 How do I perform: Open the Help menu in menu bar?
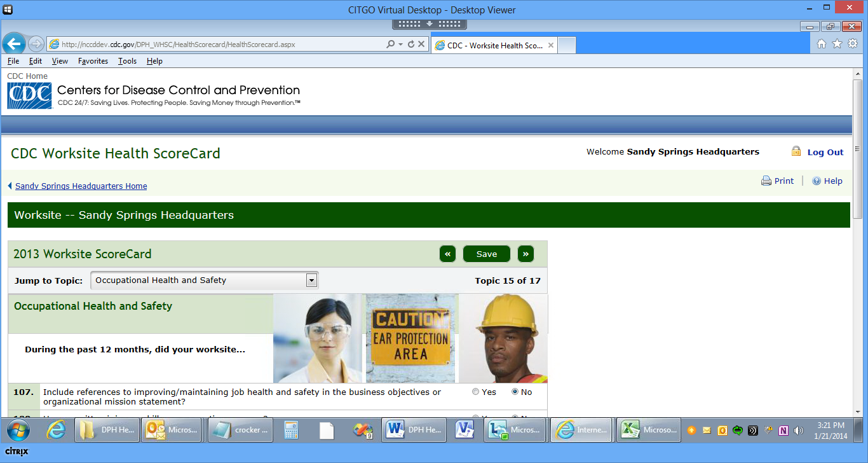click(154, 61)
